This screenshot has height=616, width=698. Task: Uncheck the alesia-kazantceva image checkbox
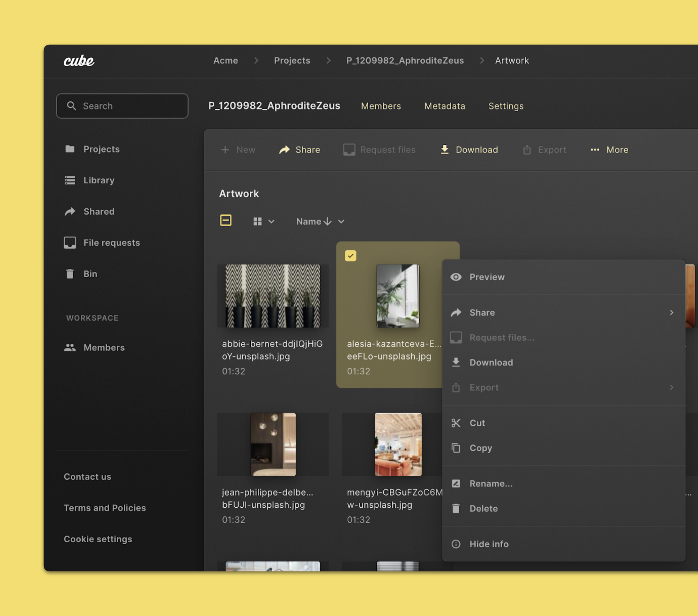pyautogui.click(x=350, y=256)
